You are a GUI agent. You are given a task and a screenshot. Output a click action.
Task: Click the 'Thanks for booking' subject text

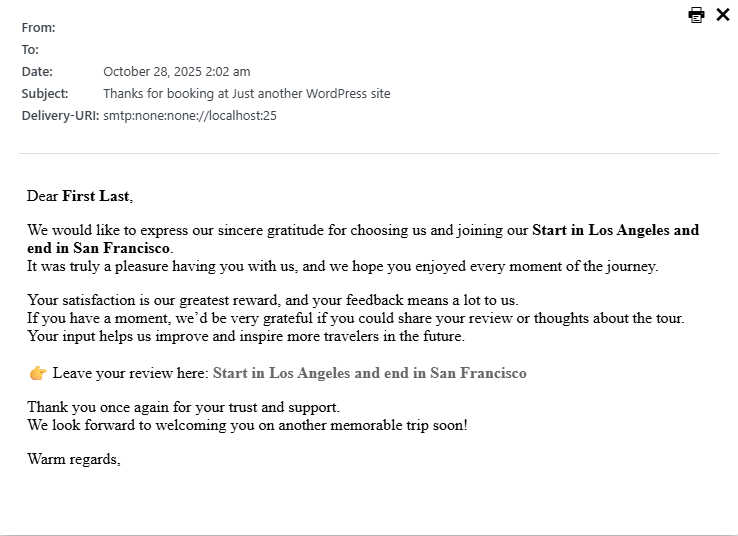pos(247,94)
